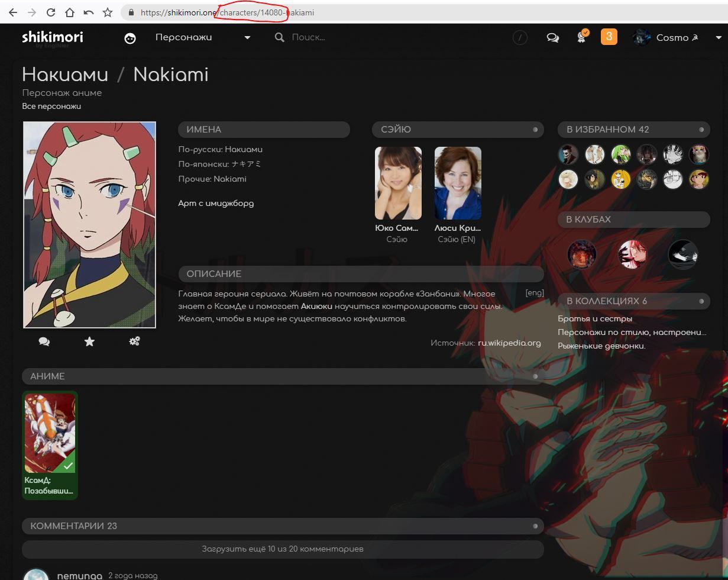Open the news bell icon in header

[582, 37]
